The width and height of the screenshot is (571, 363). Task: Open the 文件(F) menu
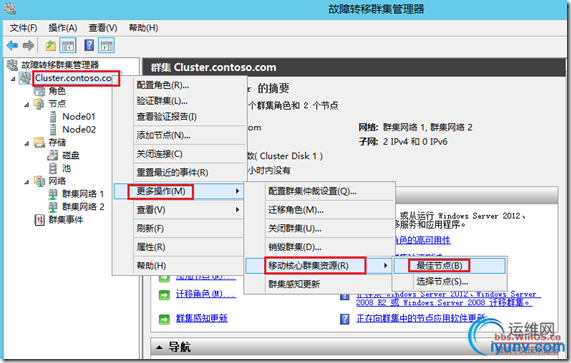point(23,28)
